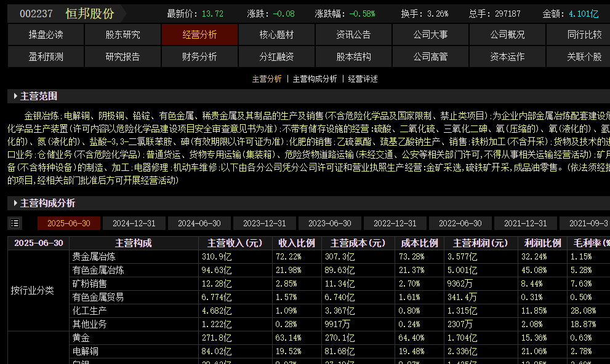Select the 2024-06-30 report period
Viewport: 610px width, 364px height.
[199, 223]
